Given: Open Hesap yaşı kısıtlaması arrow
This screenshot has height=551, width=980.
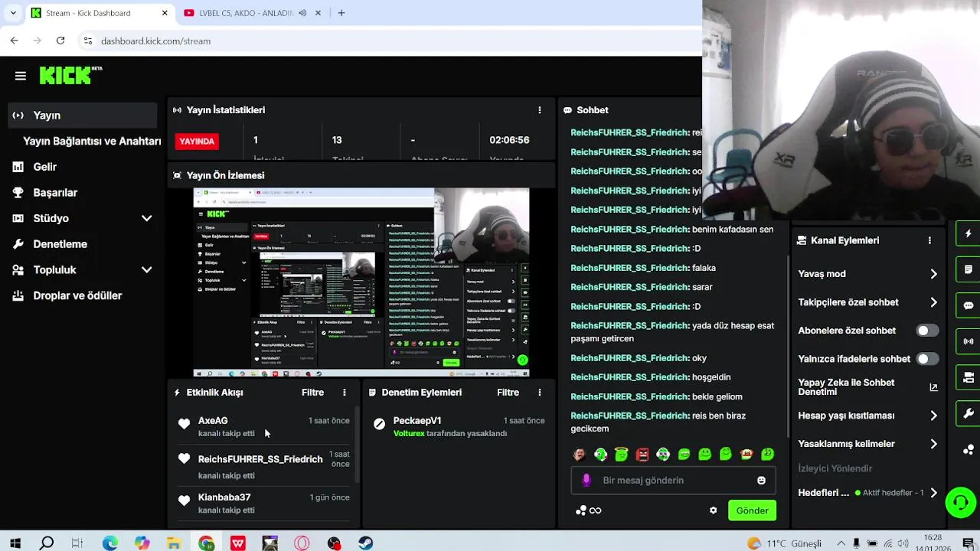Looking at the screenshot, I should tap(934, 416).
